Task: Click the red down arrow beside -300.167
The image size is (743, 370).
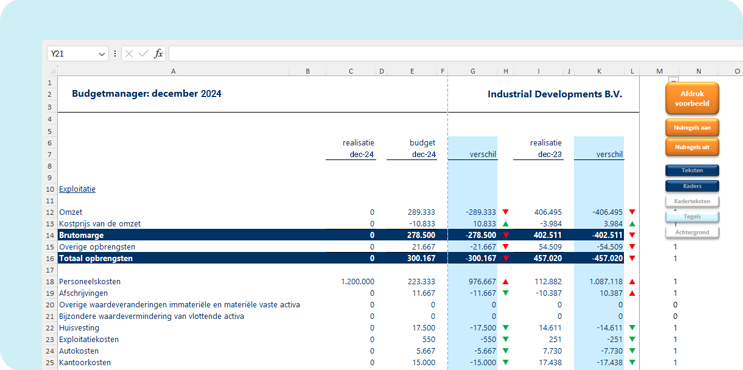Action: pyautogui.click(x=505, y=258)
